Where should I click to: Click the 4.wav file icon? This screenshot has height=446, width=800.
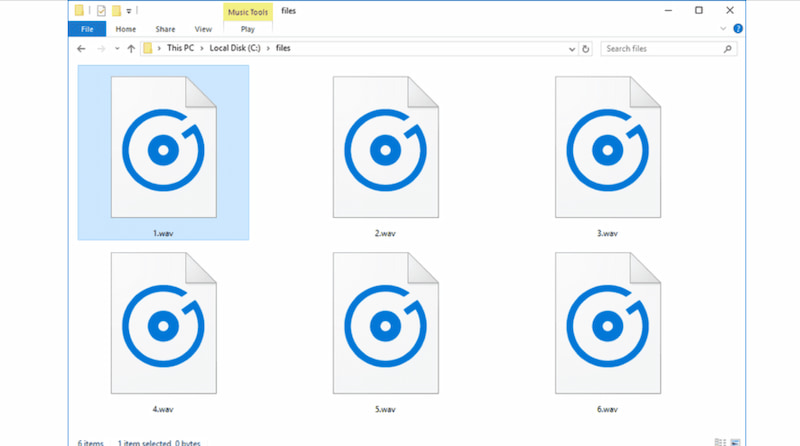(x=163, y=323)
